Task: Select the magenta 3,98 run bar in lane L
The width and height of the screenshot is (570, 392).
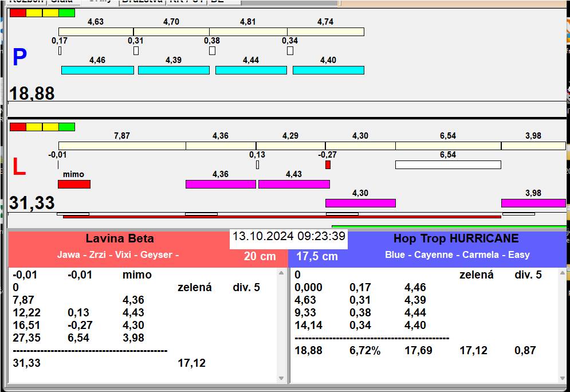Action: tap(534, 203)
